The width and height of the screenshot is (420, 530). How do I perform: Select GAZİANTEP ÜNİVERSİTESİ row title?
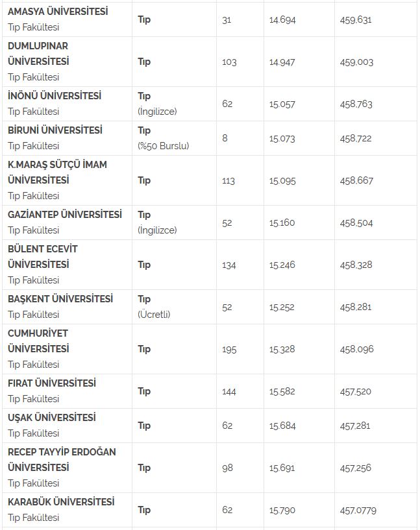point(64,214)
